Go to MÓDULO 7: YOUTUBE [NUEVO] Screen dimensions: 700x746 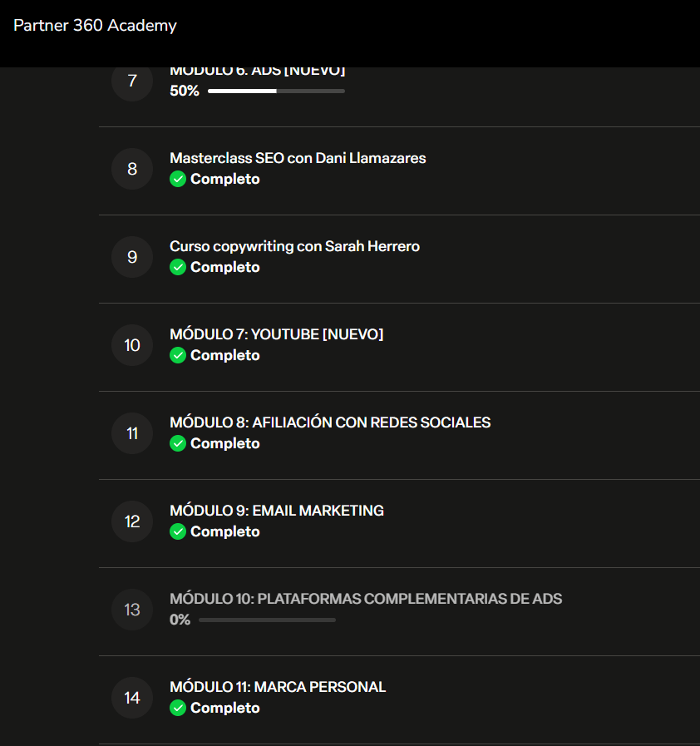pos(276,334)
